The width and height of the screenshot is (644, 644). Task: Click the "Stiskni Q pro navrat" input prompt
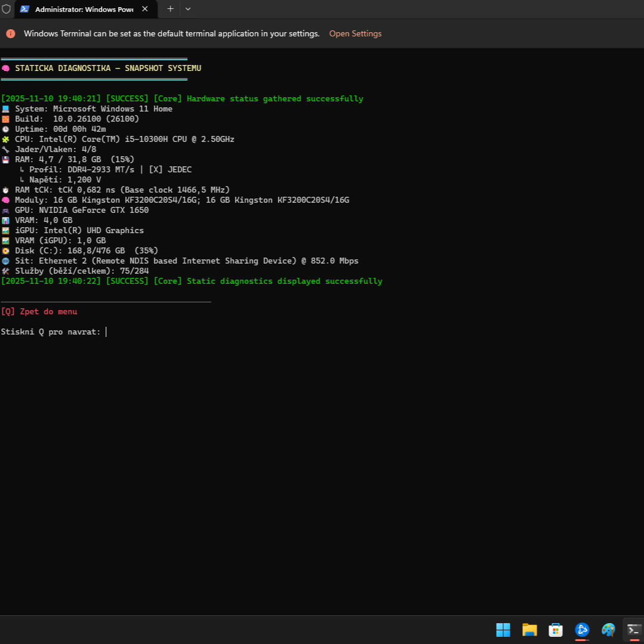point(51,332)
